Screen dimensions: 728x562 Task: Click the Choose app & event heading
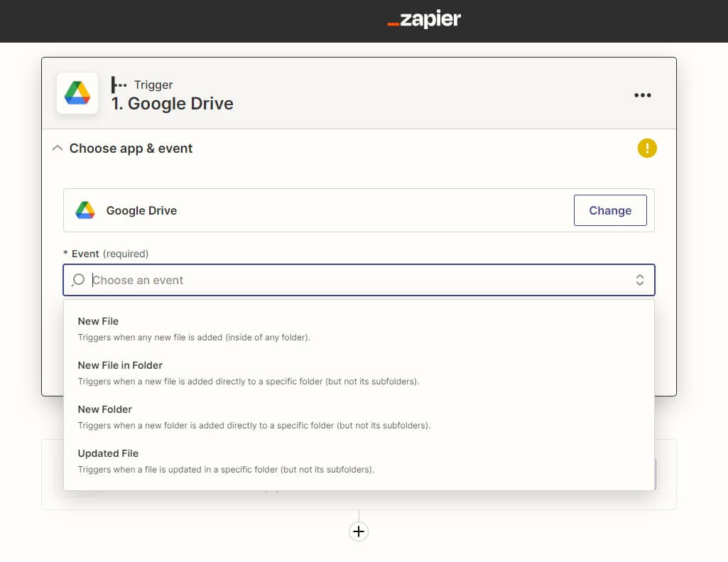click(131, 148)
